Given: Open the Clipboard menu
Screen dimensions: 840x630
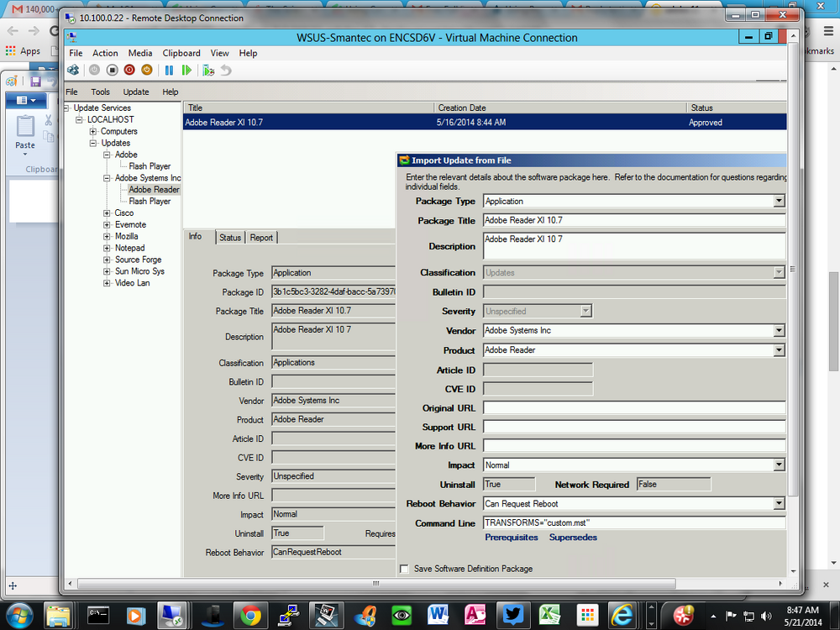Looking at the screenshot, I should [x=181, y=53].
